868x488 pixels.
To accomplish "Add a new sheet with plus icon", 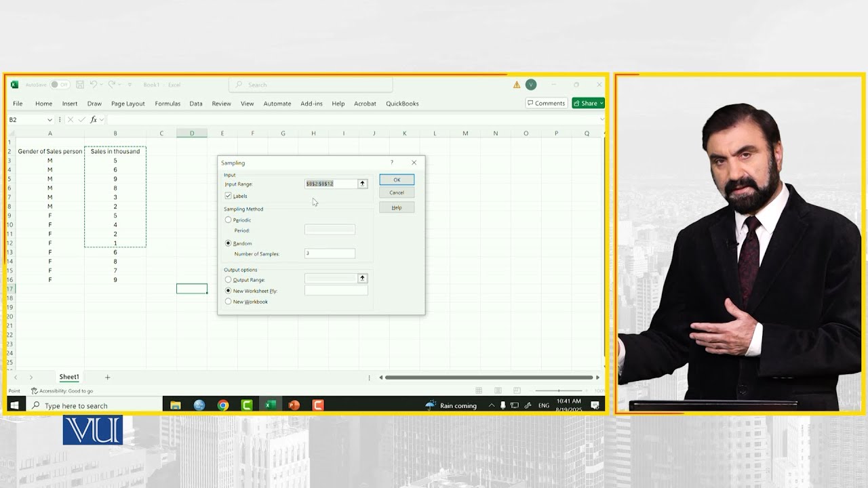I will coord(107,378).
